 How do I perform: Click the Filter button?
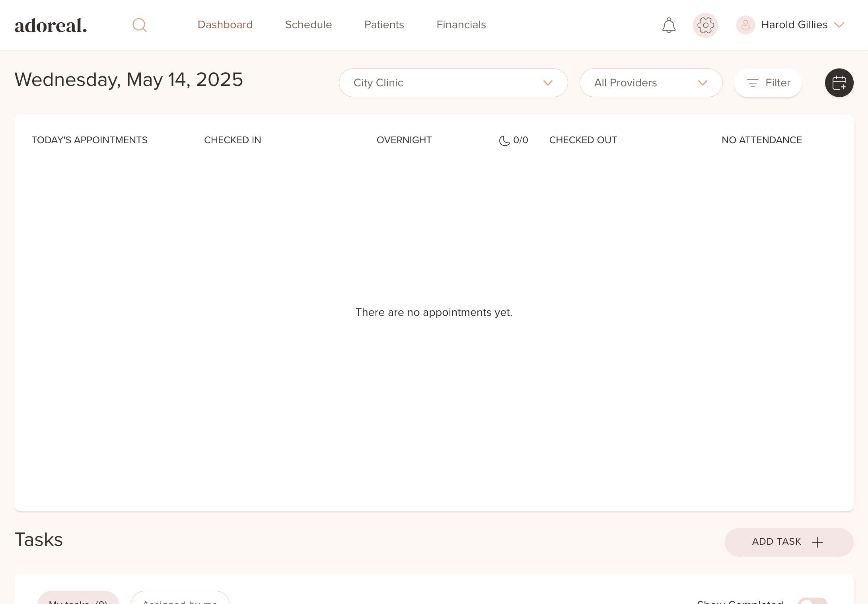(x=768, y=83)
